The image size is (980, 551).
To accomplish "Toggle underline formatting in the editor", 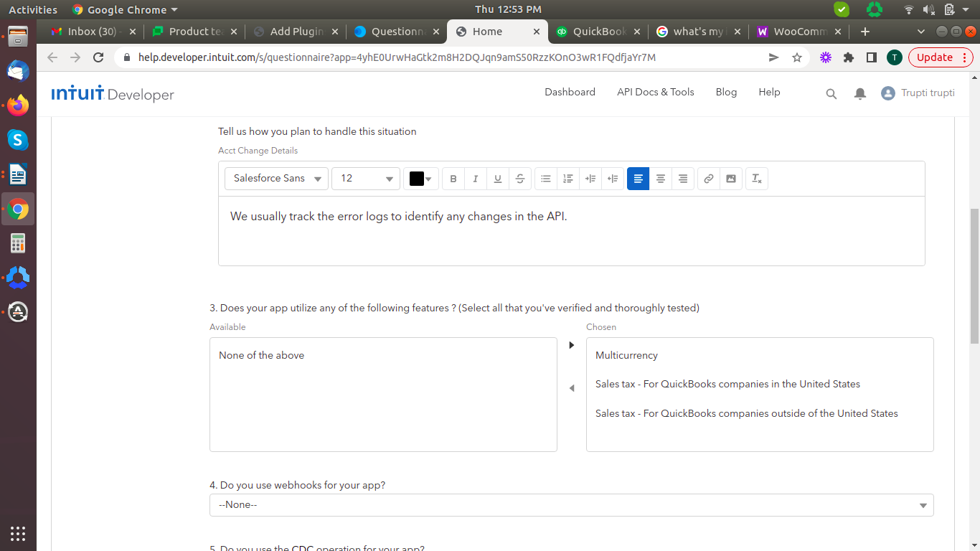I will 497,179.
